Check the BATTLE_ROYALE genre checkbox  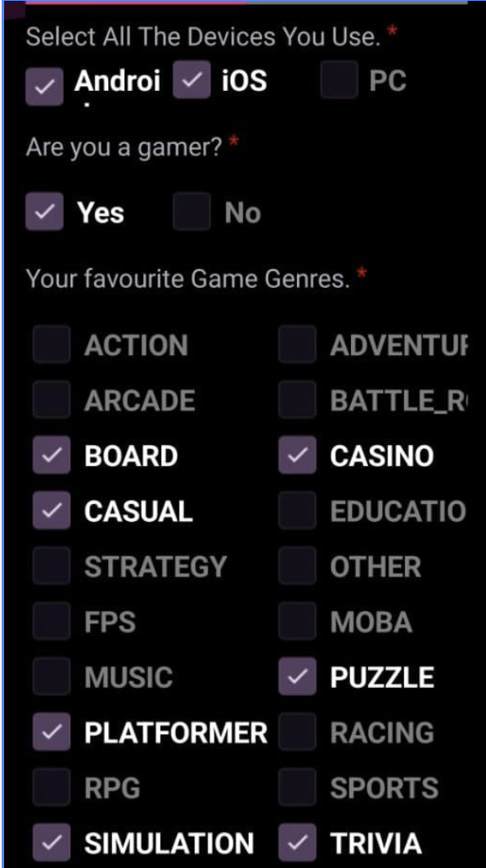click(297, 400)
